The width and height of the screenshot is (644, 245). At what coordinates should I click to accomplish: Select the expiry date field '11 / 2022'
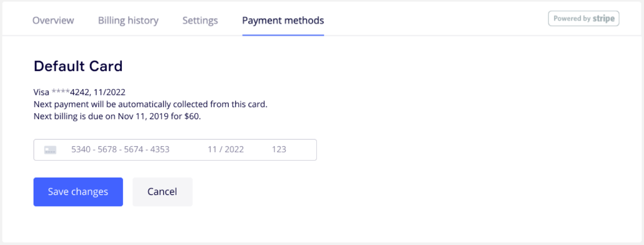(x=226, y=149)
